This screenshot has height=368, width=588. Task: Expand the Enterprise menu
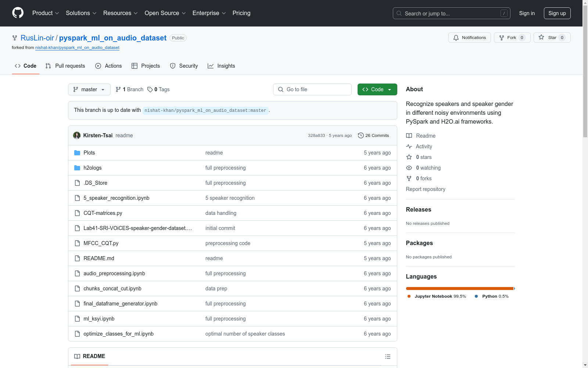pyautogui.click(x=209, y=13)
